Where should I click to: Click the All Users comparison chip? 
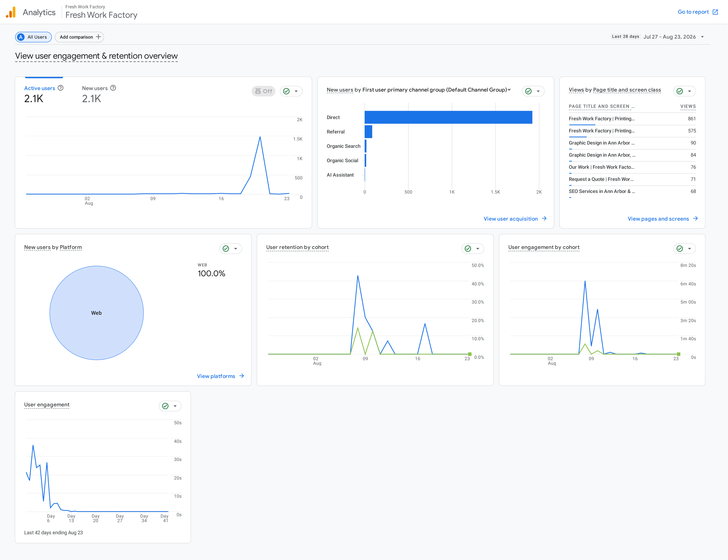(x=33, y=37)
